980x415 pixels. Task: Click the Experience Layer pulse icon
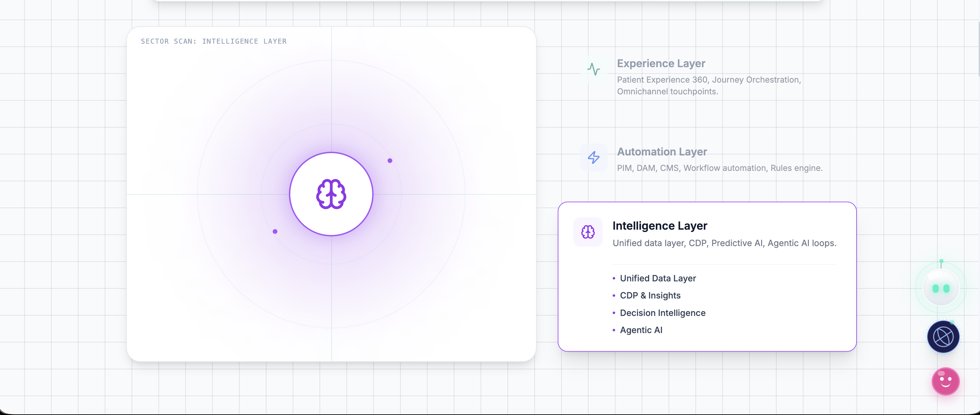pyautogui.click(x=593, y=69)
